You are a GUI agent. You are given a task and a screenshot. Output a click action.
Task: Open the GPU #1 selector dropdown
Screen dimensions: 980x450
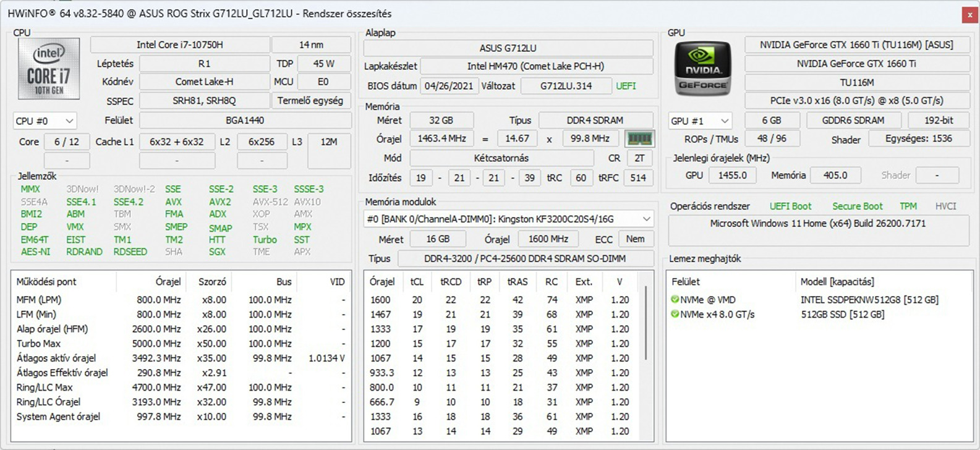click(700, 121)
